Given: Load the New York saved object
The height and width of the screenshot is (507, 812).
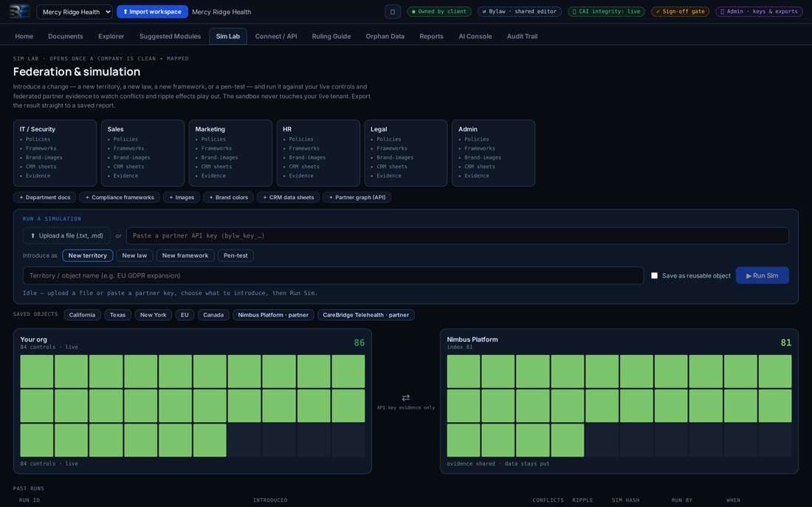Looking at the screenshot, I should coord(154,315).
